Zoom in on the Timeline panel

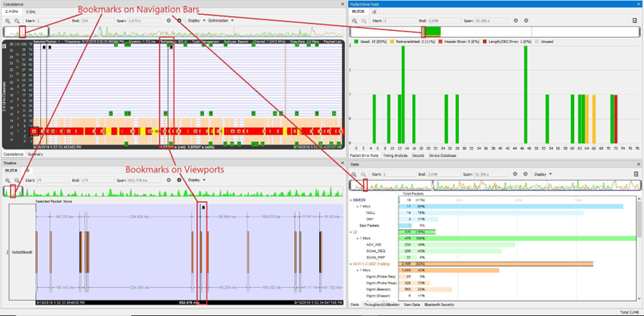[8, 180]
